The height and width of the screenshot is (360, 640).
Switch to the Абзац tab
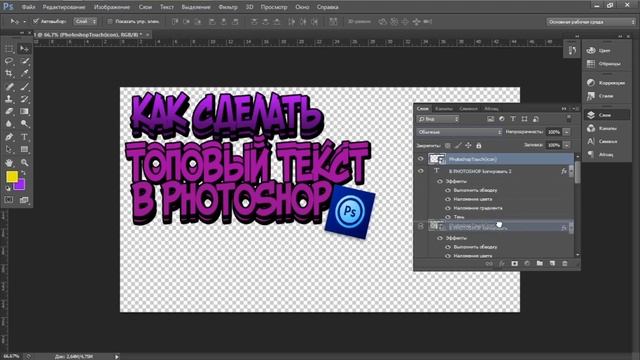[x=491, y=109]
